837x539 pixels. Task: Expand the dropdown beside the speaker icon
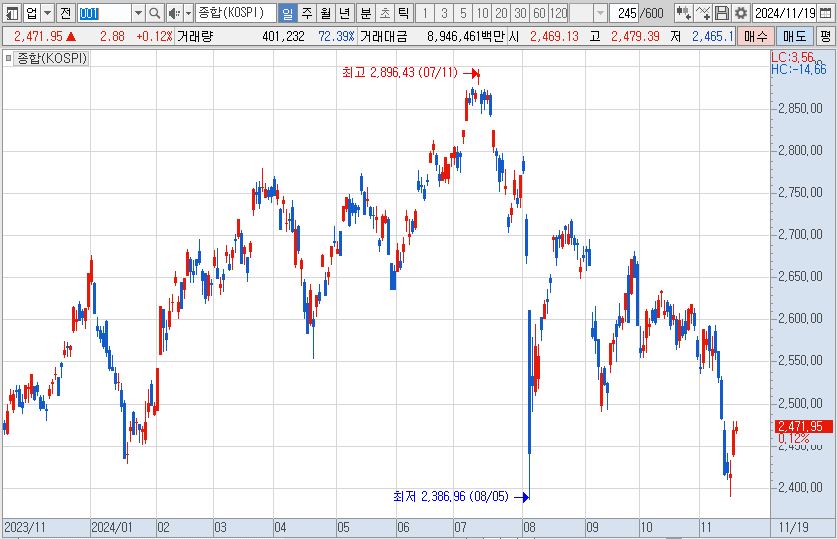[x=188, y=13]
